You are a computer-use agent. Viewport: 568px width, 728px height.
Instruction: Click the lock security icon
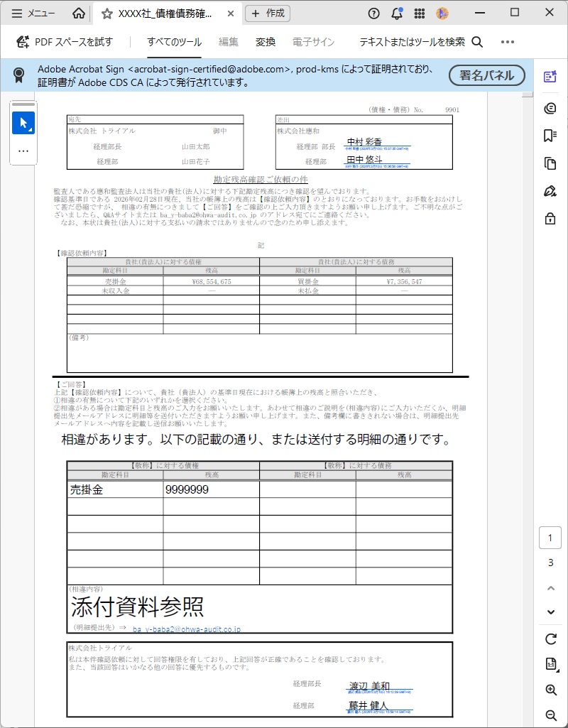pyautogui.click(x=550, y=219)
